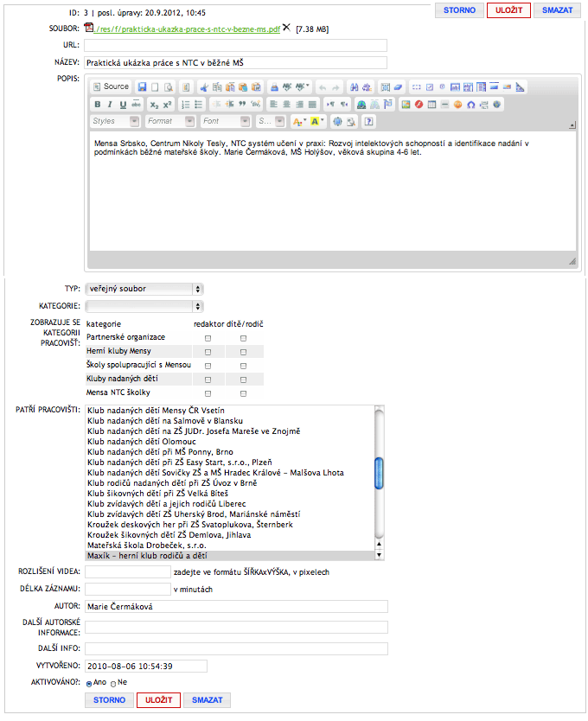Click the URL input field
The image size is (588, 721).
[235, 46]
